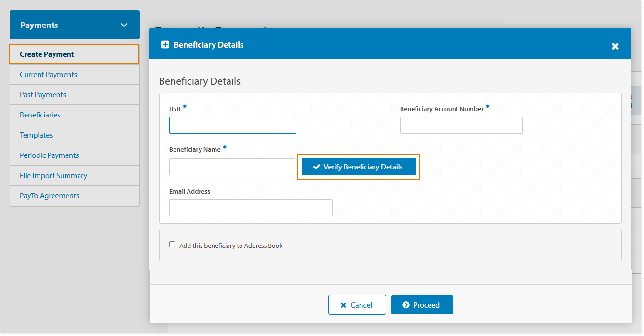
Task: Open PayTo Agreements
Action: coord(49,195)
